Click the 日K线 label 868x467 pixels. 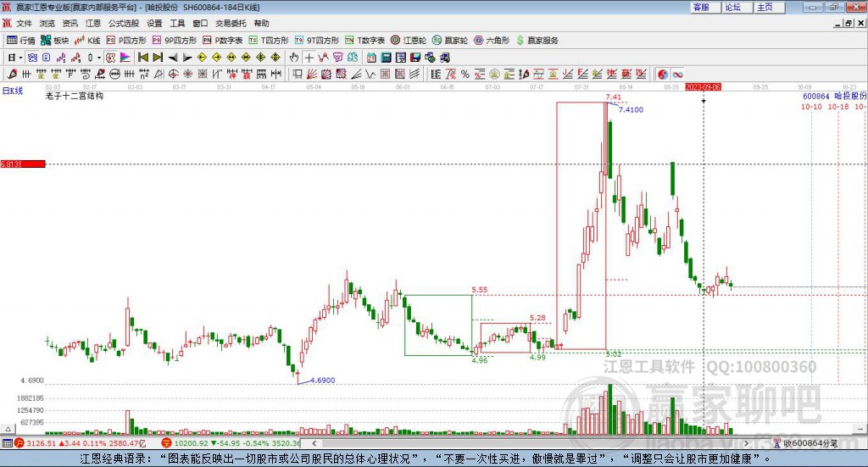(x=13, y=91)
